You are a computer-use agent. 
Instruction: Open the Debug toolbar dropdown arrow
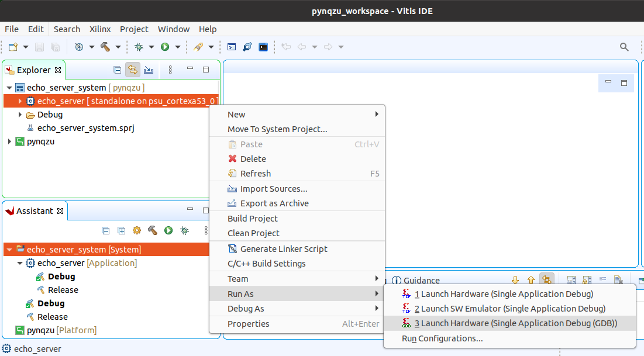tap(151, 47)
